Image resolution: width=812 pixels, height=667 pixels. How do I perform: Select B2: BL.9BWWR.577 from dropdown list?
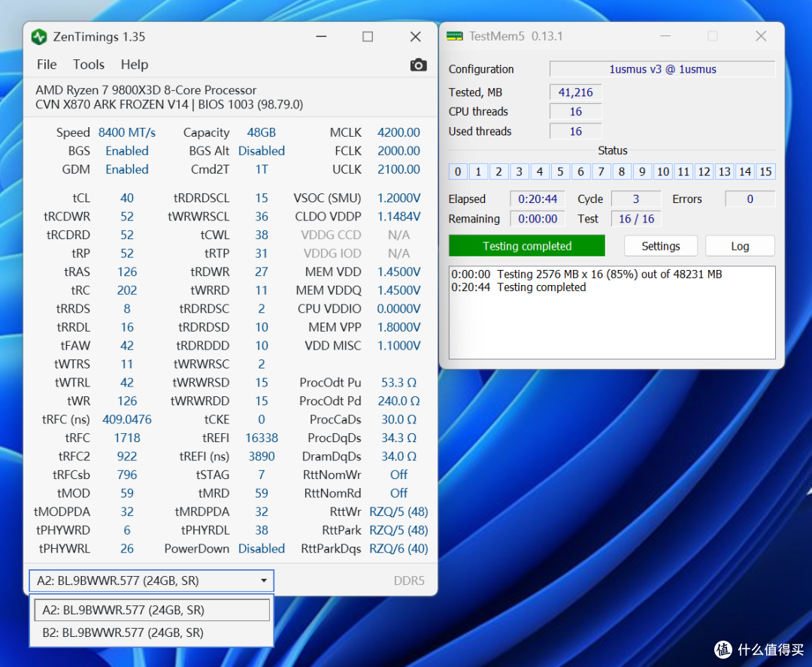coord(152,632)
